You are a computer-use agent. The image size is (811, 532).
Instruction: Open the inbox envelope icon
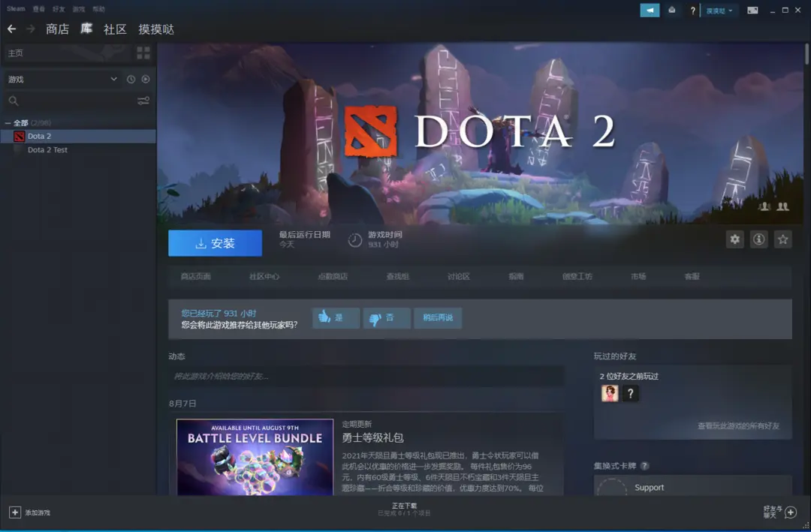point(672,11)
